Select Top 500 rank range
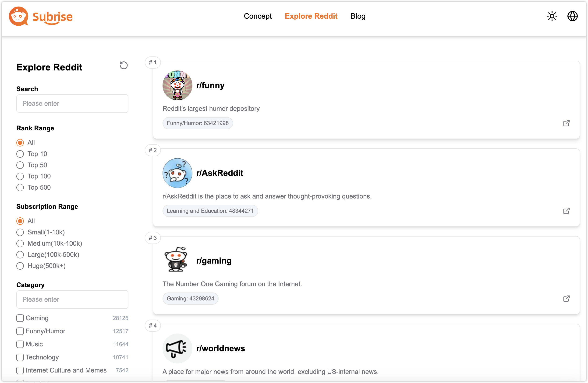 tap(20, 188)
